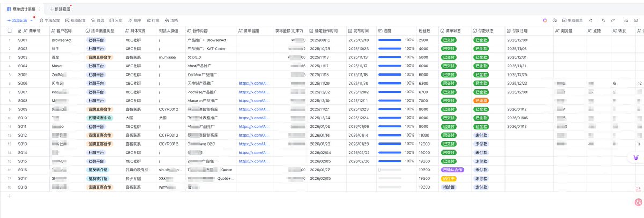This screenshot has width=644, height=218.
Task: Click the date icon on 付款日期 header
Action: (509, 31)
